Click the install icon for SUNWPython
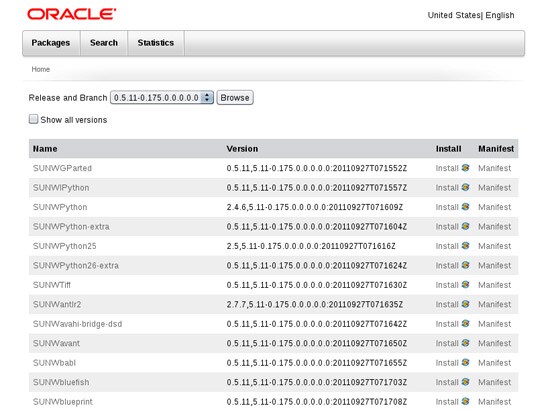 point(465,207)
